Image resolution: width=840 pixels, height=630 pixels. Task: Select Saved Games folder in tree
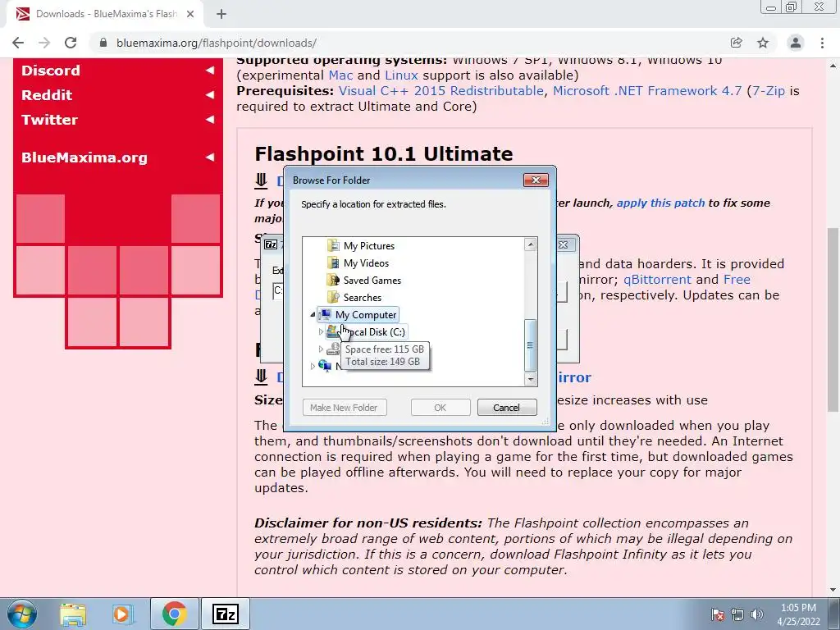(372, 281)
